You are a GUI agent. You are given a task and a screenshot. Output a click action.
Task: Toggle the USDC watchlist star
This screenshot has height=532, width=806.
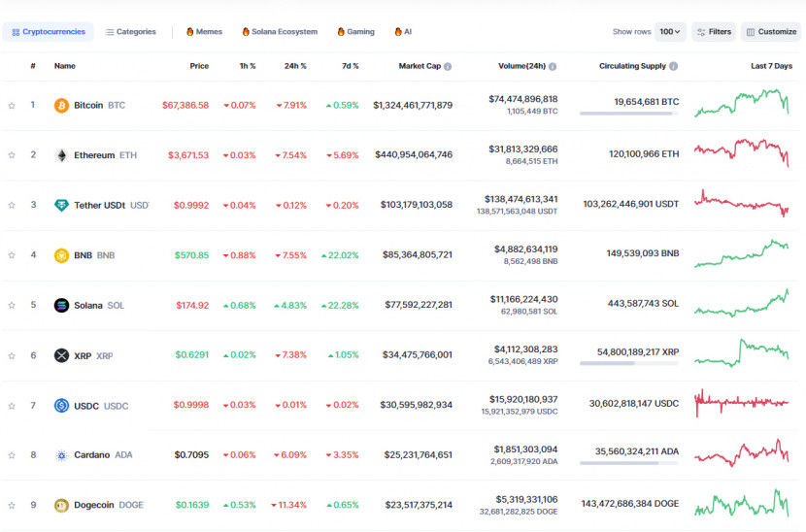12,406
